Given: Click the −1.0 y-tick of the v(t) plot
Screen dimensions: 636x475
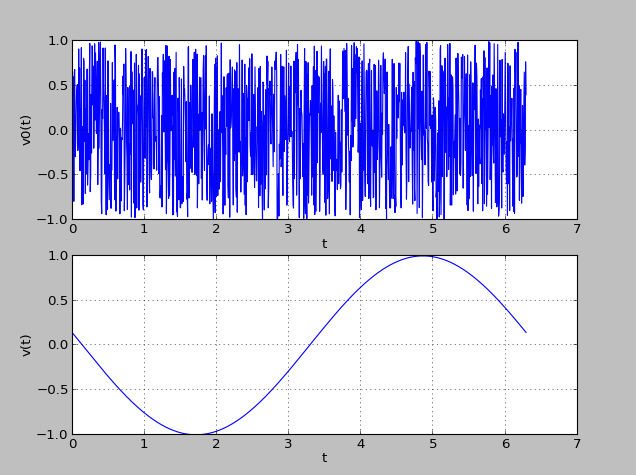Looking at the screenshot, I should click(53, 434).
